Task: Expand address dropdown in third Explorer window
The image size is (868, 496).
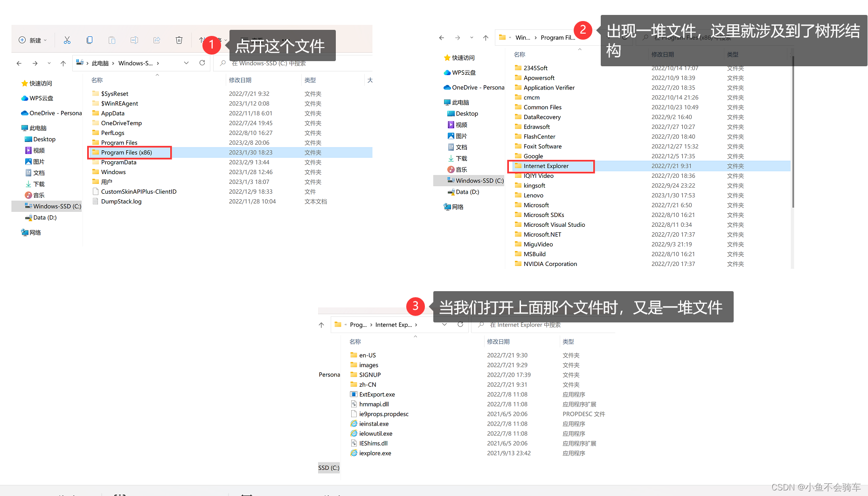Action: [x=444, y=325]
